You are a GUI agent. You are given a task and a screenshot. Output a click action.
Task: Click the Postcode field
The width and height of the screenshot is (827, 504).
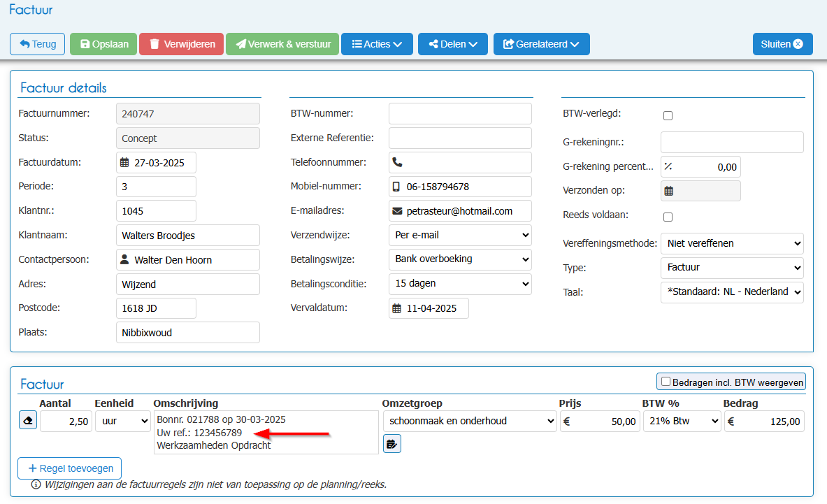click(x=156, y=308)
